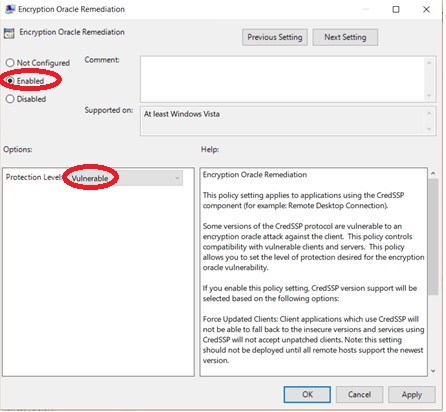Click the Supported on scroll up arrow
The height and width of the screenshot is (412, 446).
429,114
